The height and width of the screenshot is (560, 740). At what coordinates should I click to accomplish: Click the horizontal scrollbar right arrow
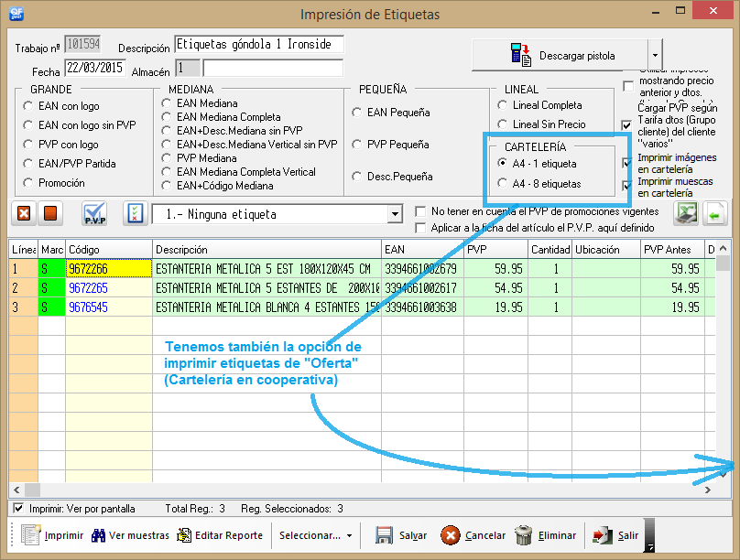pyautogui.click(x=707, y=490)
